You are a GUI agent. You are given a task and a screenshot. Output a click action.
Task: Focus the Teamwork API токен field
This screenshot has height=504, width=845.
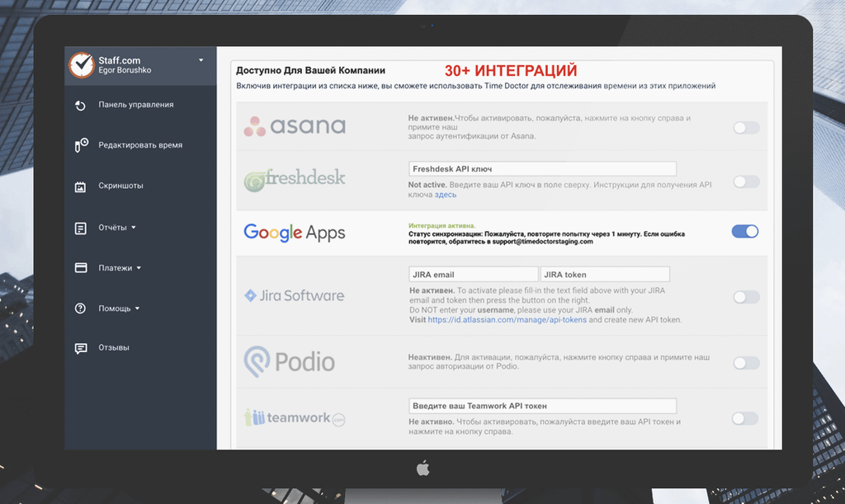[x=543, y=406]
